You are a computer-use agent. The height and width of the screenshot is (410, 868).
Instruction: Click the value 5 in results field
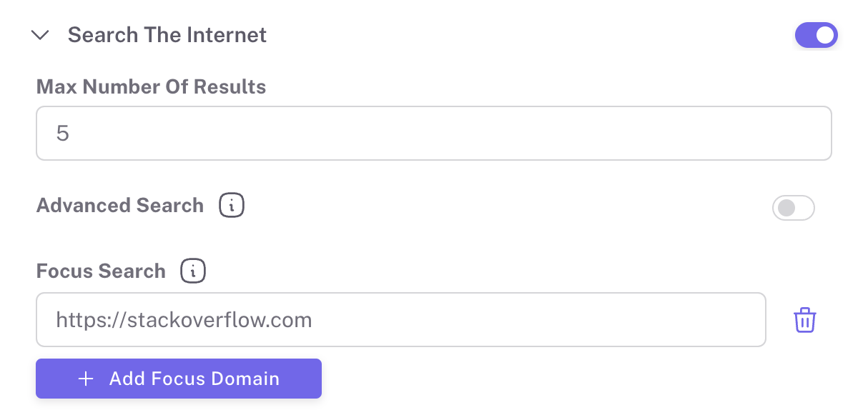[62, 134]
